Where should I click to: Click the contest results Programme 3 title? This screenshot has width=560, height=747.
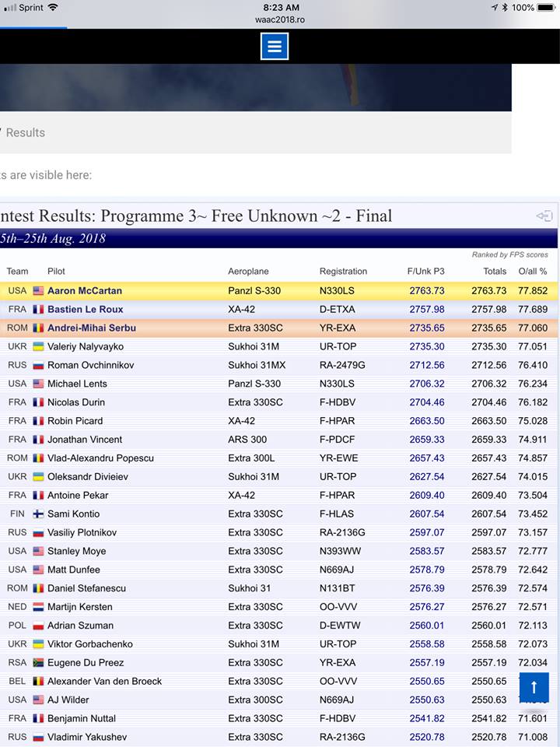click(x=196, y=216)
